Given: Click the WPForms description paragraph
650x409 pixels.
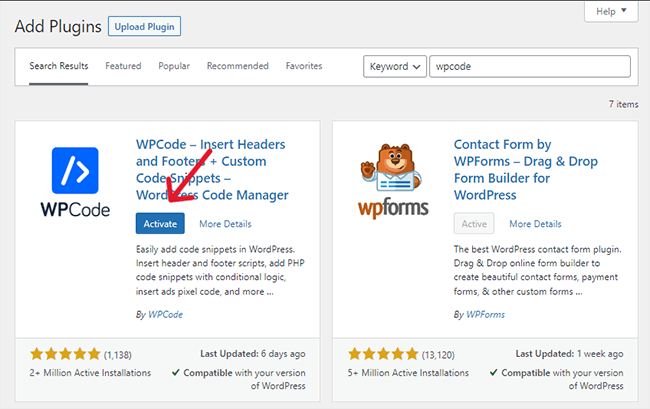Looking at the screenshot, I should pyautogui.click(x=538, y=270).
